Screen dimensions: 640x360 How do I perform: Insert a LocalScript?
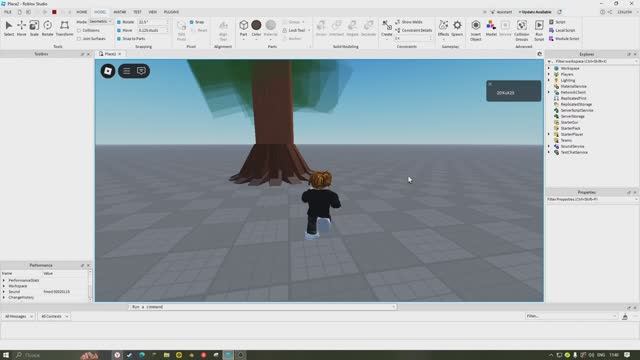(562, 30)
